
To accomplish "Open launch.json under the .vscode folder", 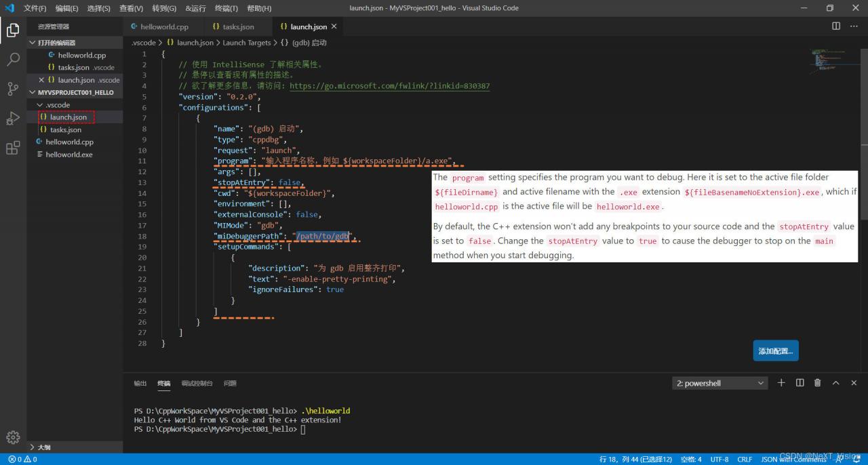I will point(75,117).
